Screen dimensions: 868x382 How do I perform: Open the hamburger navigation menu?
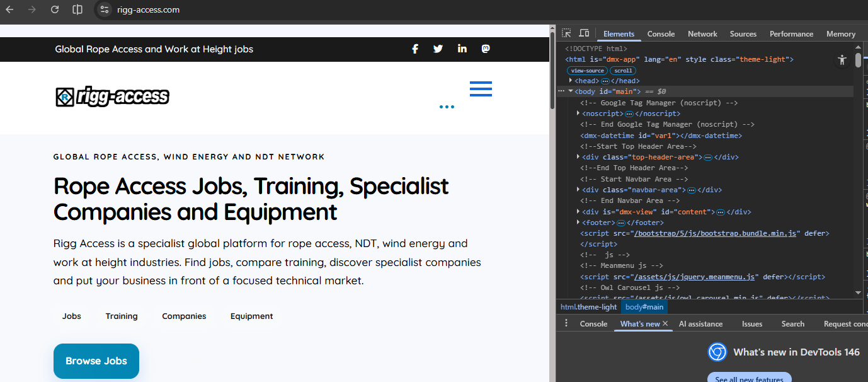click(481, 89)
